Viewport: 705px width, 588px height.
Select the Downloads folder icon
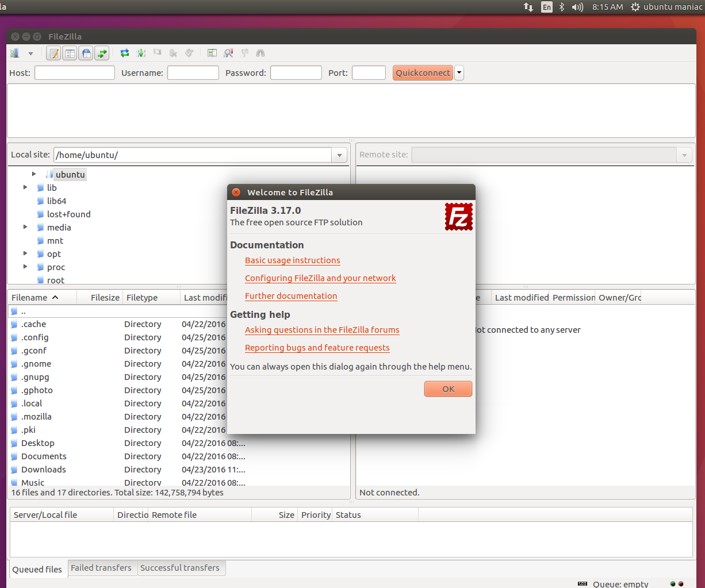14,470
